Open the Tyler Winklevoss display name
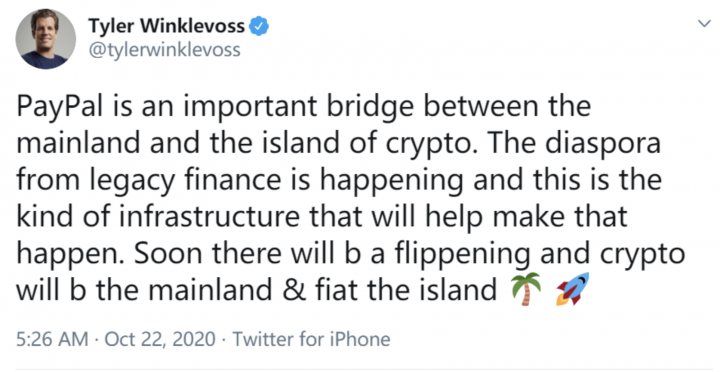 click(x=167, y=27)
